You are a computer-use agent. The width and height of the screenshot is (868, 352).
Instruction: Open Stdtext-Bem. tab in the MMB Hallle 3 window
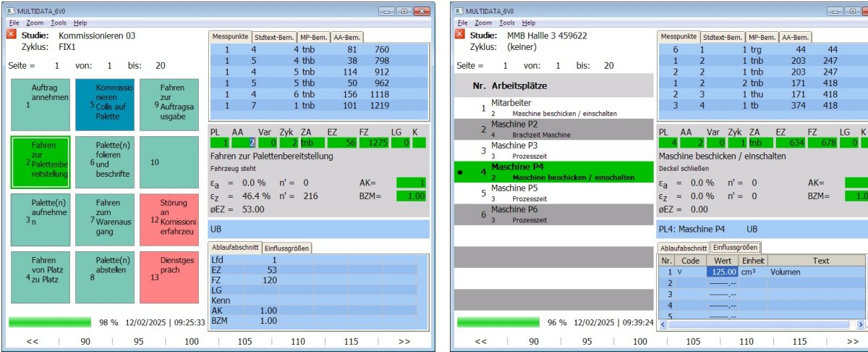722,37
